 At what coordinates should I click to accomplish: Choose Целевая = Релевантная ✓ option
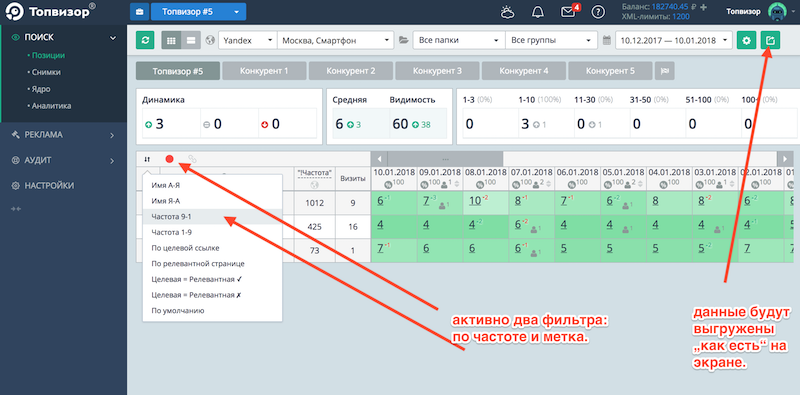tap(212, 279)
